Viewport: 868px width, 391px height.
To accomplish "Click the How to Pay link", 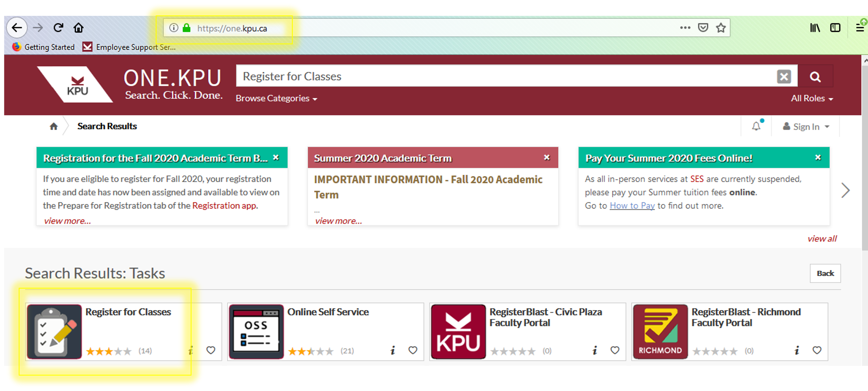I will [631, 206].
